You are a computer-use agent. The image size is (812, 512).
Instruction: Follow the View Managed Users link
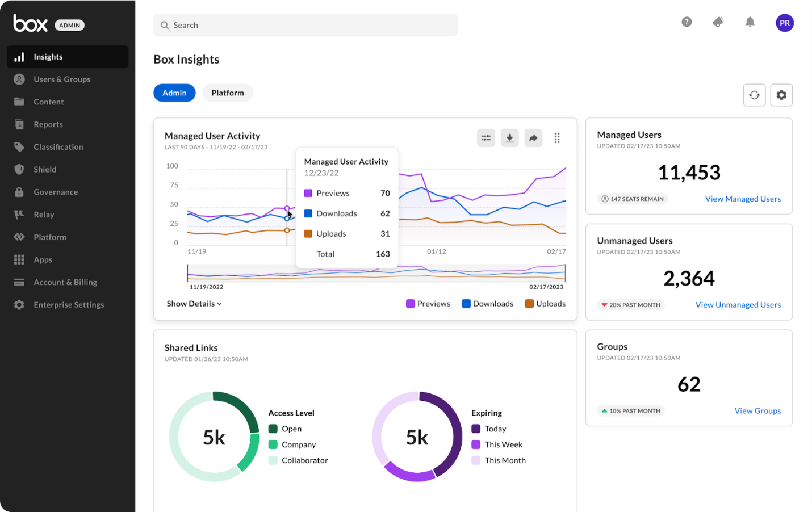[x=742, y=199]
